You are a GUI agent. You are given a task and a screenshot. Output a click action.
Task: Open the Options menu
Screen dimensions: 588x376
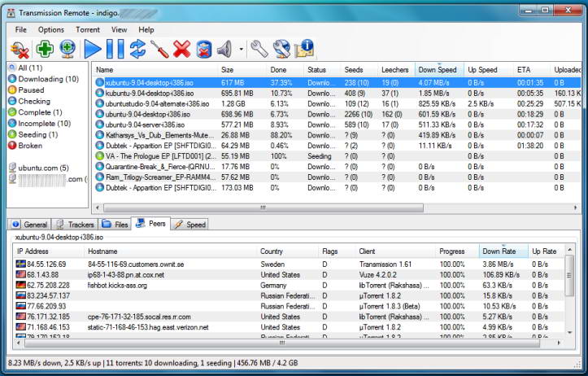[51, 29]
